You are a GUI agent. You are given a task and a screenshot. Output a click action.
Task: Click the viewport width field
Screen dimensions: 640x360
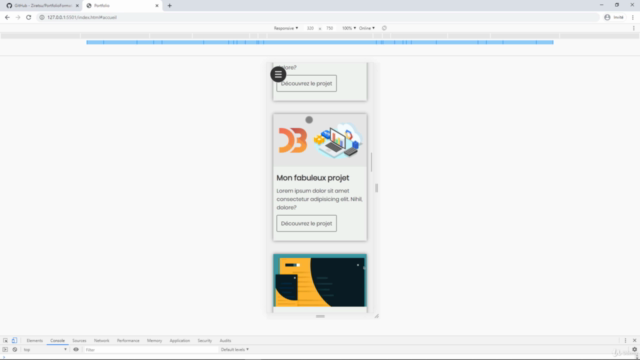pos(310,28)
